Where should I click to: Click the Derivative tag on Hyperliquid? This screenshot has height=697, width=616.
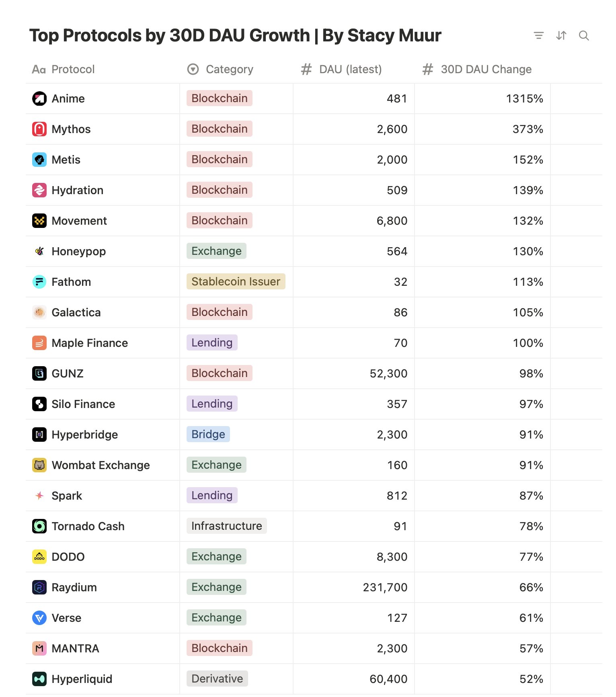tap(217, 679)
